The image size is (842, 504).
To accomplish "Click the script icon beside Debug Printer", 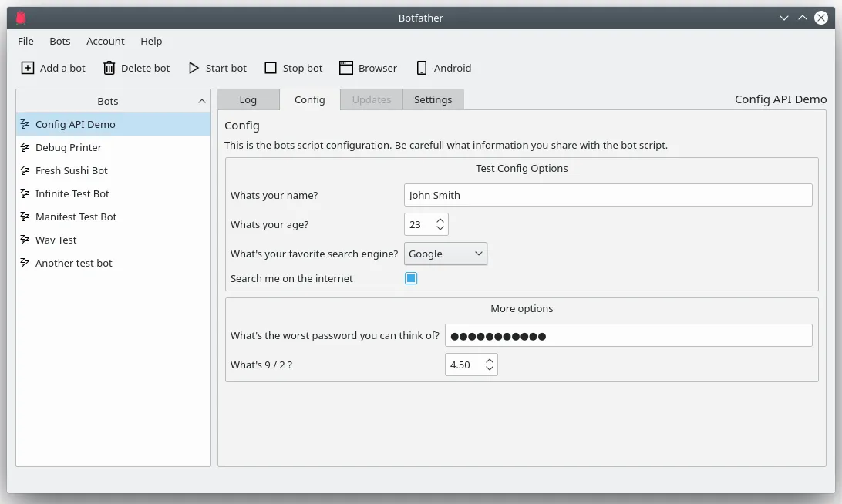I will tap(25, 147).
